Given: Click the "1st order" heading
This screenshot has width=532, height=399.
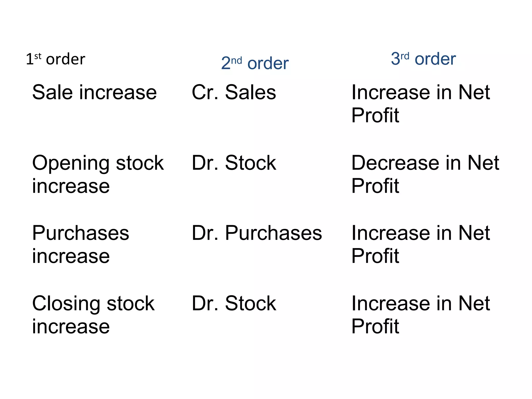Looking at the screenshot, I should 56,59.
